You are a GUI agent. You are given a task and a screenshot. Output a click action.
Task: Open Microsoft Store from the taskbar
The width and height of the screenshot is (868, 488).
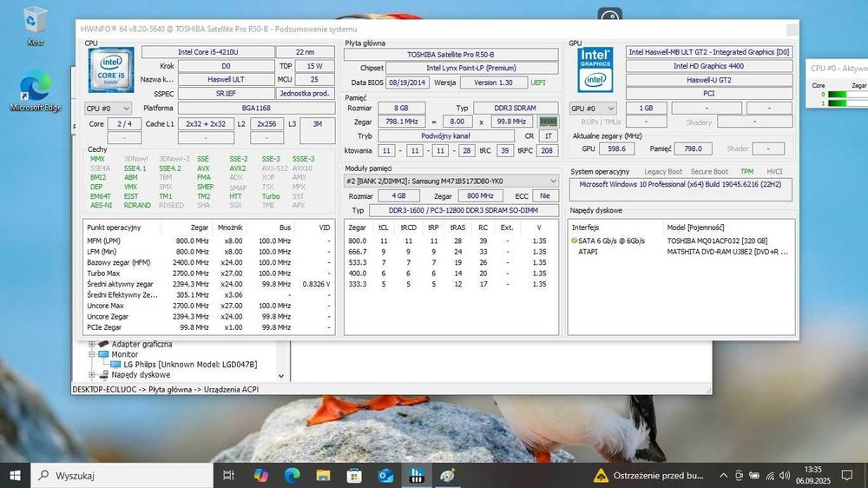tap(354, 475)
